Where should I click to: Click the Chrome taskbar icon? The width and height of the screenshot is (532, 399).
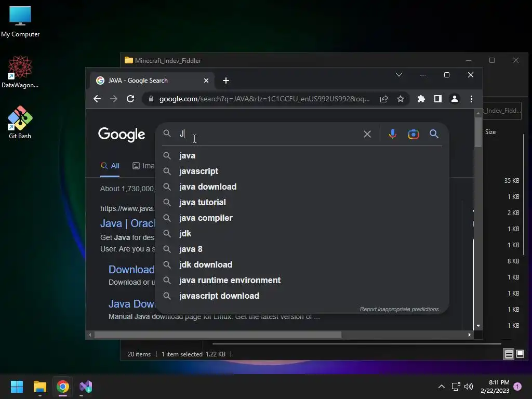[63, 387]
